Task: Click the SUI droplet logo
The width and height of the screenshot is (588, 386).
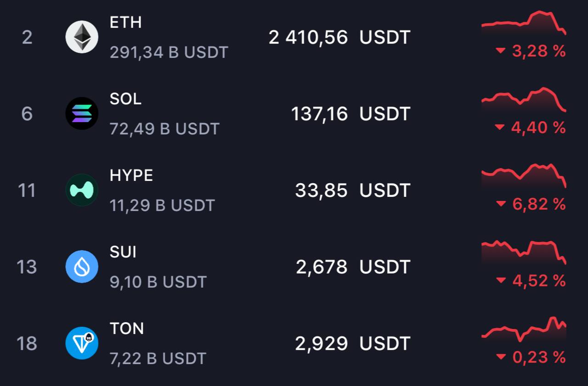Action: tap(82, 267)
